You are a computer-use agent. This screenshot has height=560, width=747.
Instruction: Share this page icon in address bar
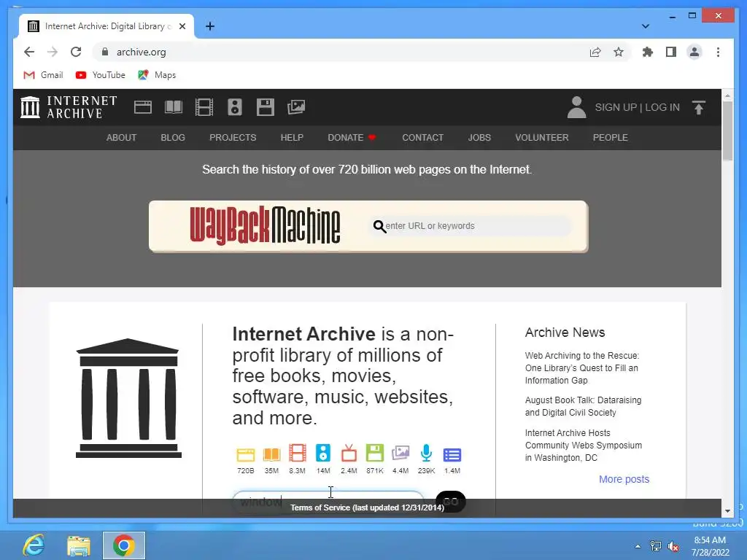point(595,52)
